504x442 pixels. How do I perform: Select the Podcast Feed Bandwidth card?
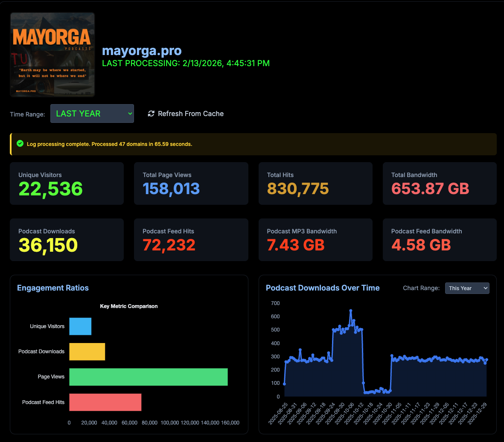click(440, 240)
